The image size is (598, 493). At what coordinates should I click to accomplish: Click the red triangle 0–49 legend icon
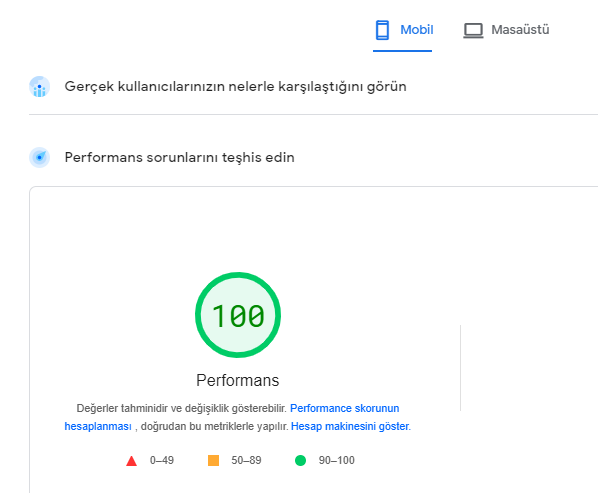132,461
